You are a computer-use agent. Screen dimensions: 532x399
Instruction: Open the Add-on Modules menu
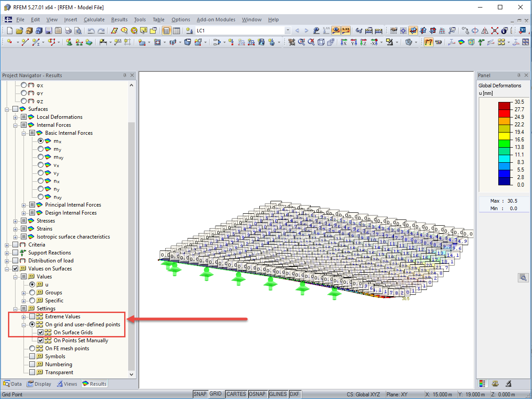coord(216,20)
